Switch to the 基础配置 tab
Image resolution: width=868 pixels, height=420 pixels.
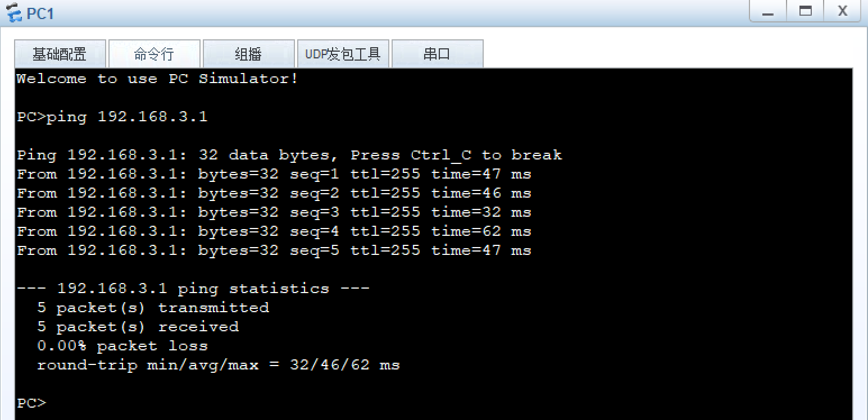coord(60,53)
